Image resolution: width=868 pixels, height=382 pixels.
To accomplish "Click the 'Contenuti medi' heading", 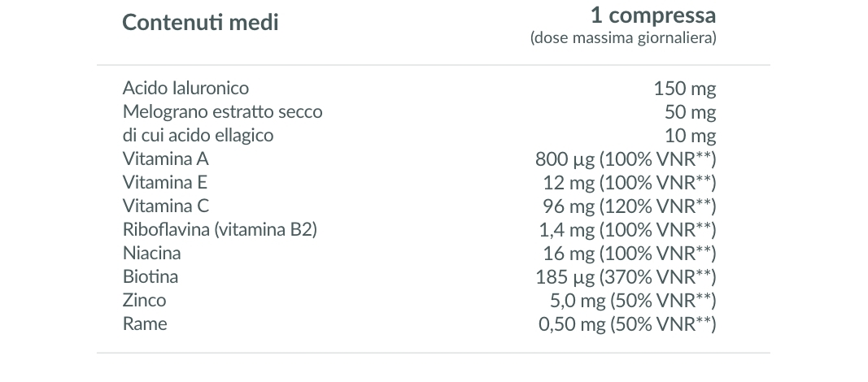I will [200, 23].
